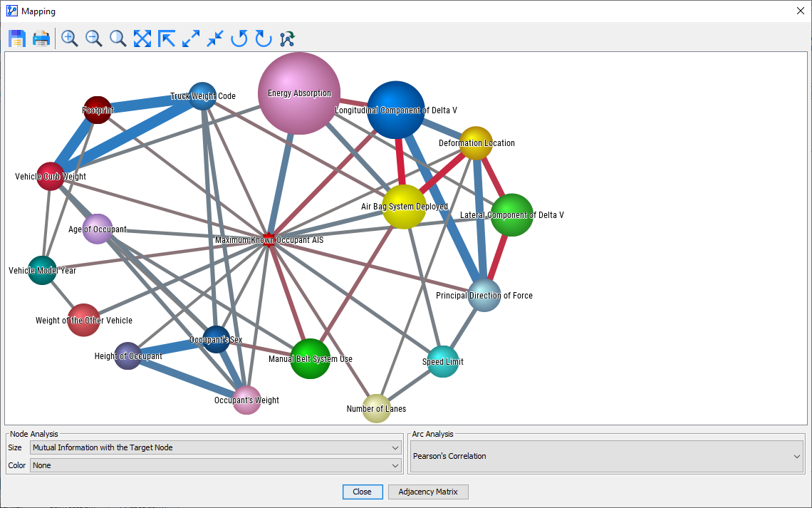
Task: Zoom in with the plus magnifier
Action: [x=70, y=38]
